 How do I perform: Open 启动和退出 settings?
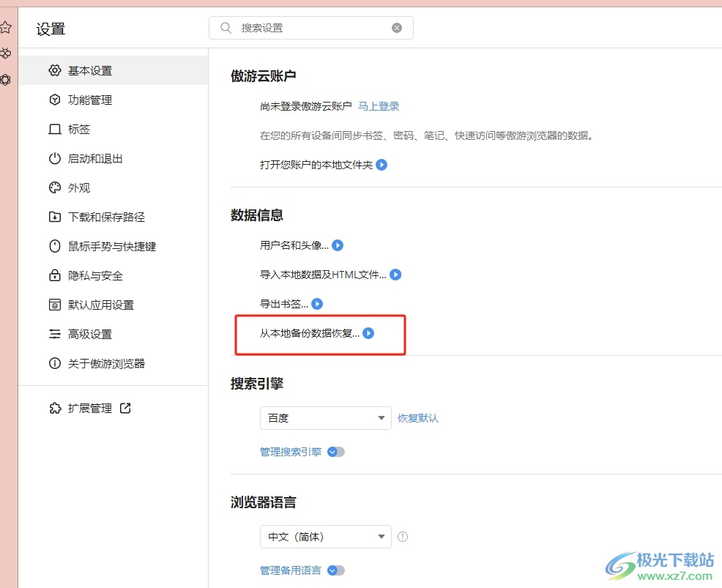(113, 159)
